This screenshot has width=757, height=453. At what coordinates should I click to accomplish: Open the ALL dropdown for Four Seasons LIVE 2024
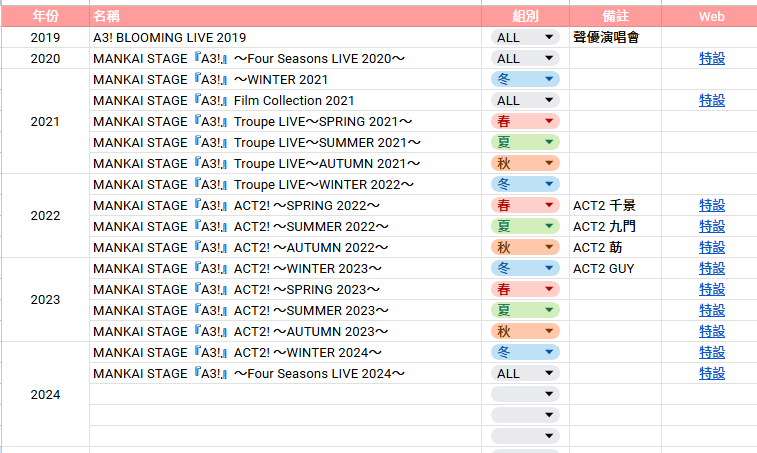point(525,373)
